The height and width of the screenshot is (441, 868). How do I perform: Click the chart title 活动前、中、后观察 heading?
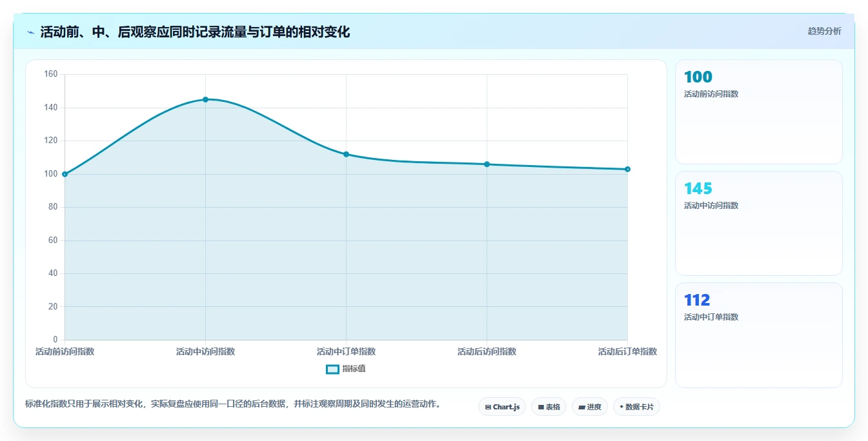pyautogui.click(x=195, y=32)
